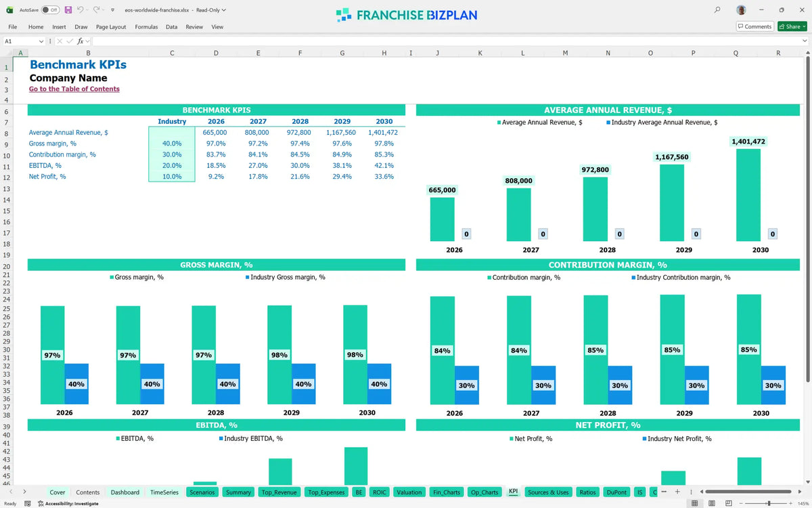Click the Undo arrow icon
Viewport: 812px width, 508px height.
pos(81,10)
